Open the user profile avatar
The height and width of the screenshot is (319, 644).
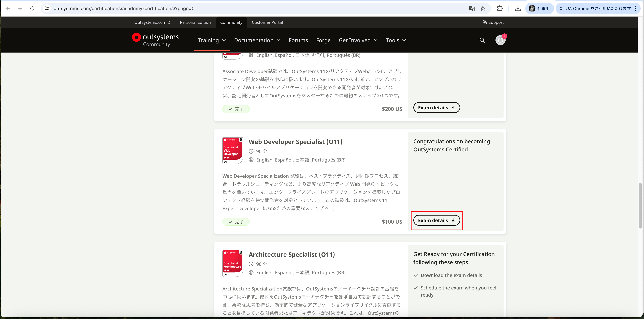coord(500,40)
